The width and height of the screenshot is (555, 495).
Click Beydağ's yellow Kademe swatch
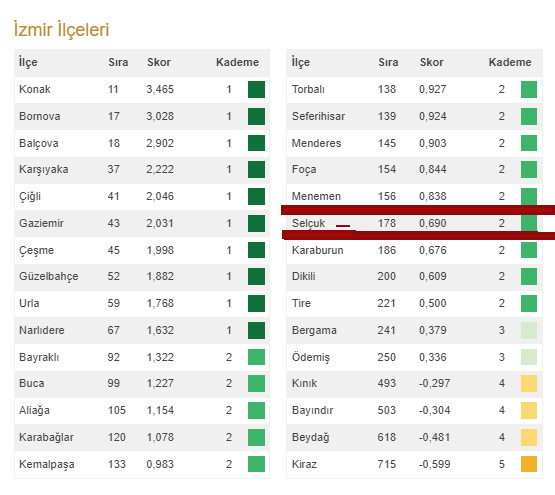click(529, 437)
